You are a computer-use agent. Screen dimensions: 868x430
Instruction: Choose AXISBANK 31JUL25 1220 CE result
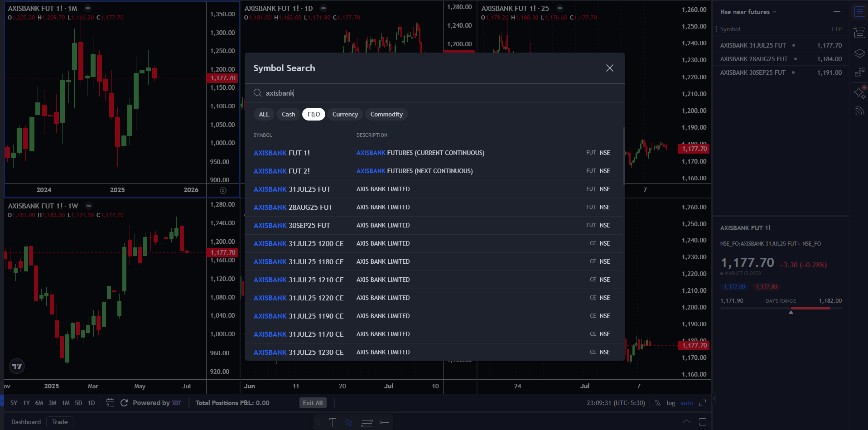click(434, 298)
